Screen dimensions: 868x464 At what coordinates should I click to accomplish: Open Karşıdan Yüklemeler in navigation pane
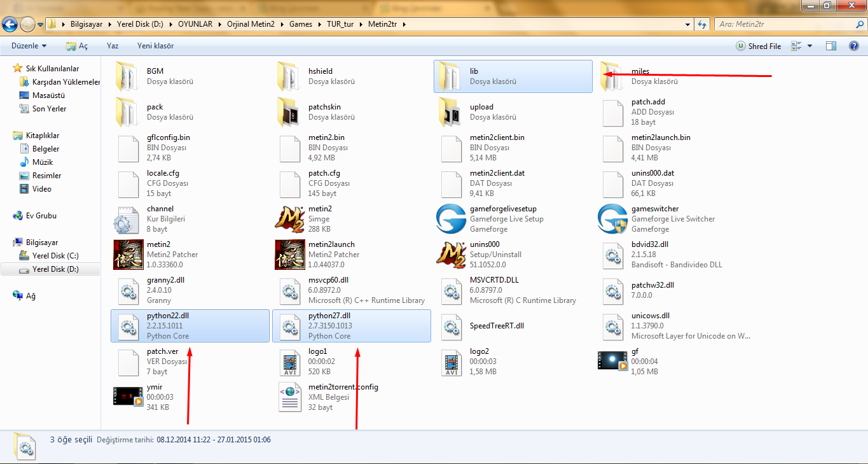pos(66,82)
